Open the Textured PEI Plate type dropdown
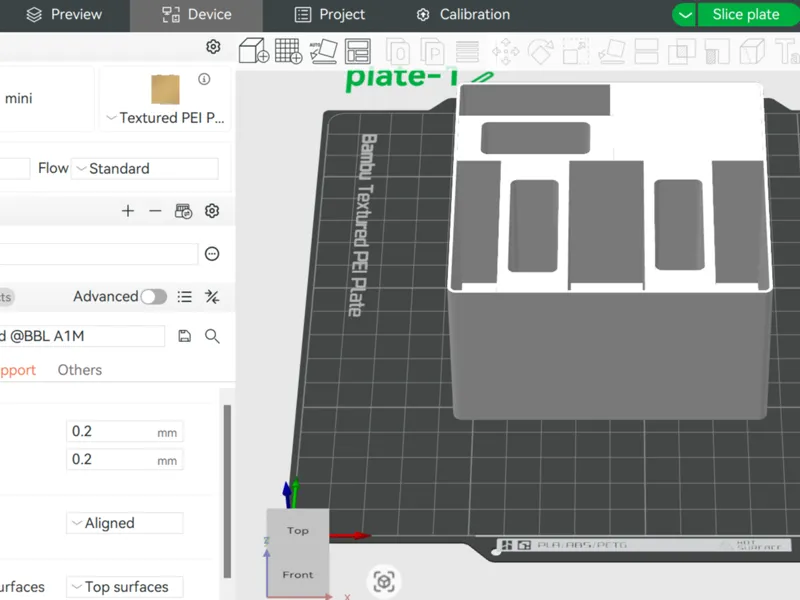Image resolution: width=800 pixels, height=600 pixels. [x=165, y=118]
